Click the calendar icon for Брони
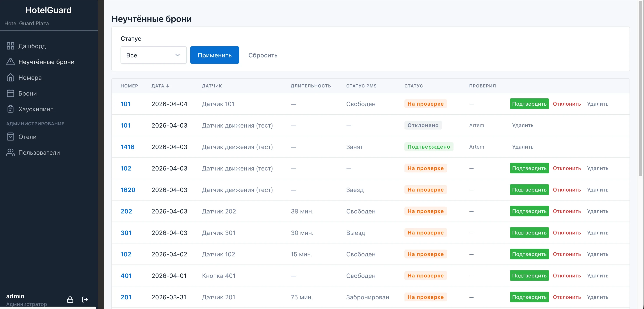Image resolution: width=644 pixels, height=309 pixels. 10,93
